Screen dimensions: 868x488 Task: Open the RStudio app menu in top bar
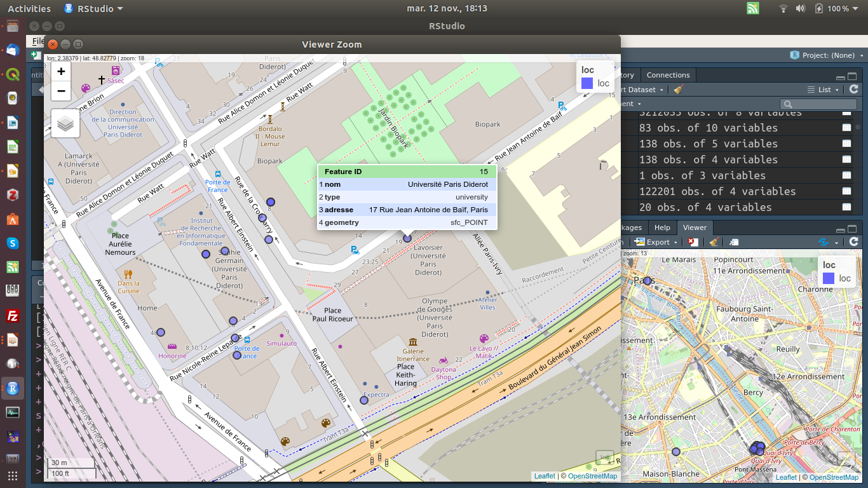point(94,8)
